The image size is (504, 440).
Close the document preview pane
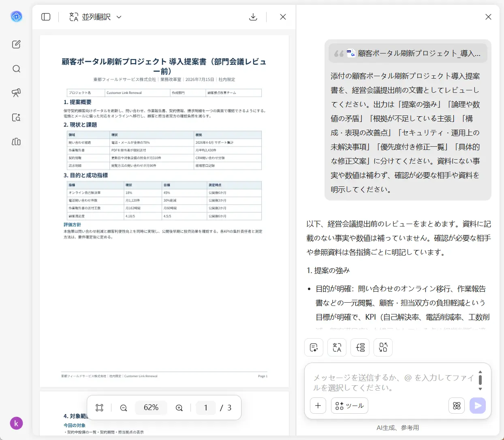(x=283, y=17)
